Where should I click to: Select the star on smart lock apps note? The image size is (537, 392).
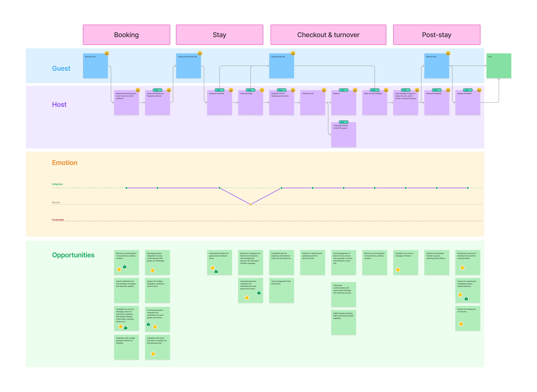[153, 354]
